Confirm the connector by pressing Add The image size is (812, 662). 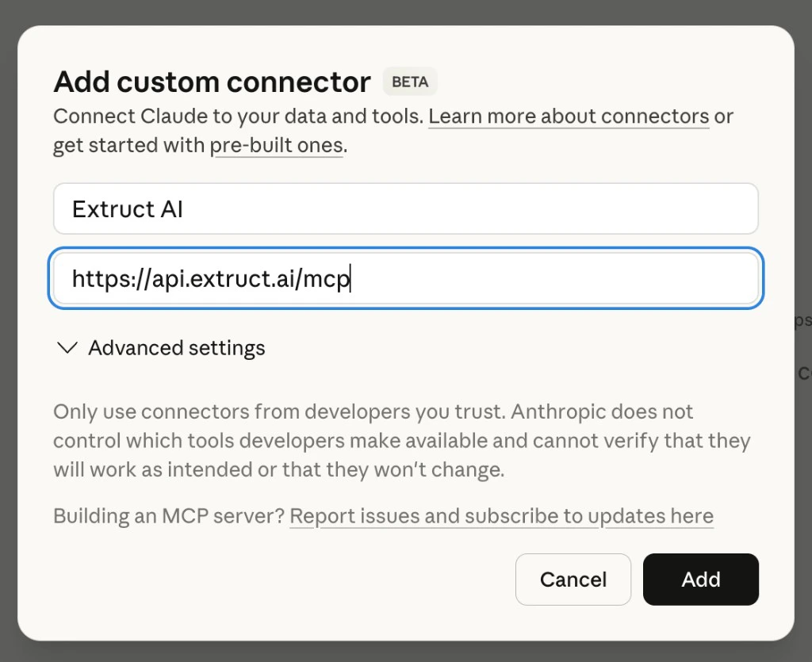700,580
